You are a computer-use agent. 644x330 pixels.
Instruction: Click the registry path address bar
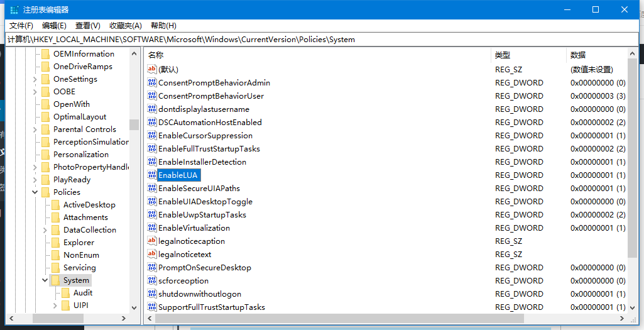pyautogui.click(x=322, y=40)
